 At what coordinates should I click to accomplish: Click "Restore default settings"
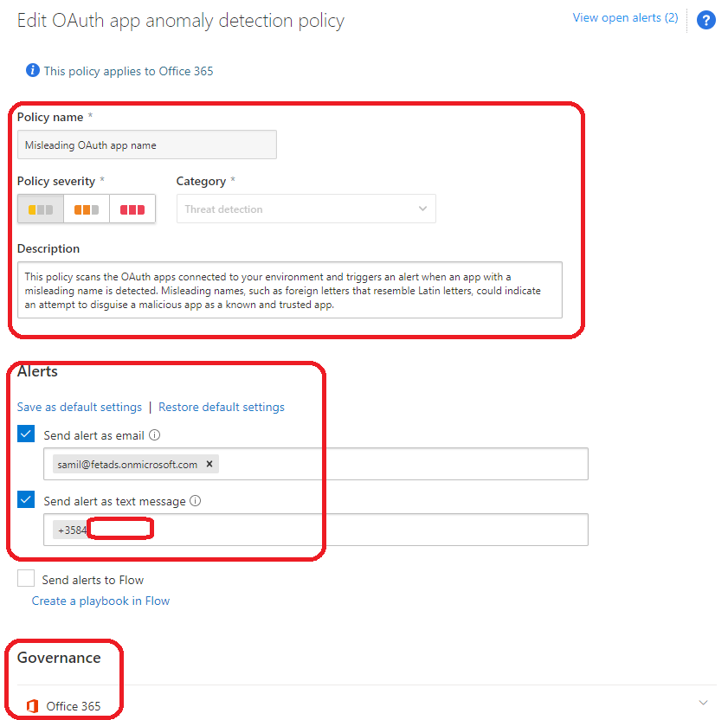[221, 407]
